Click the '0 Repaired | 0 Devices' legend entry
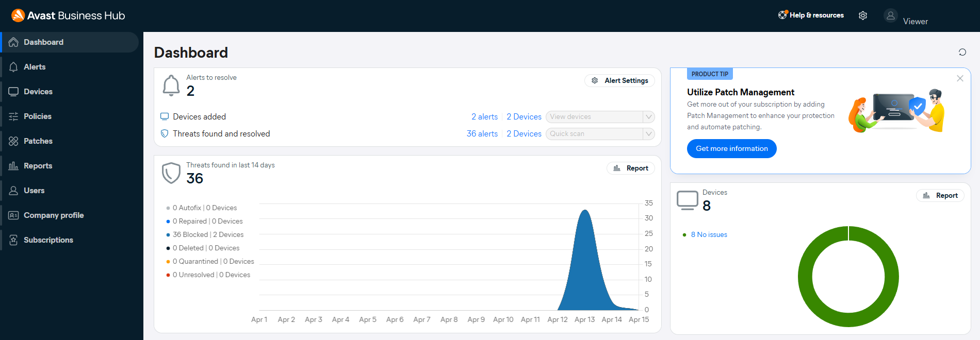 pos(204,221)
